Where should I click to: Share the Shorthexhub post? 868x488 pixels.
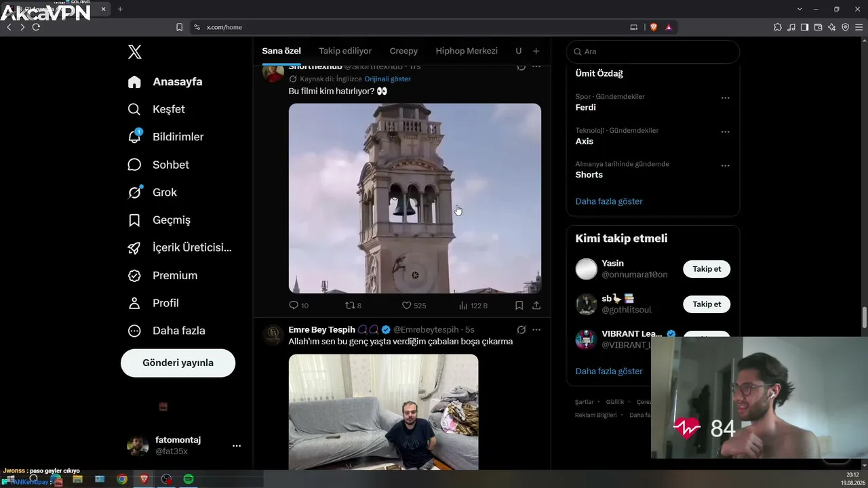click(x=536, y=306)
